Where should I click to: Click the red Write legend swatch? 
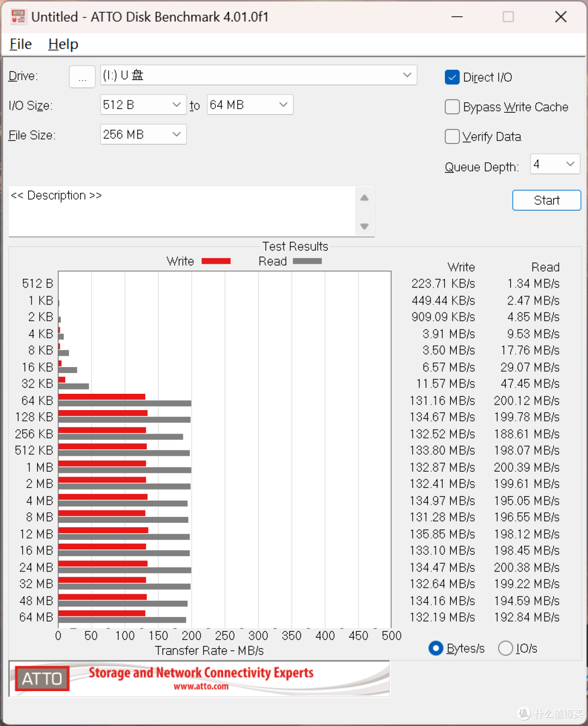pyautogui.click(x=216, y=261)
